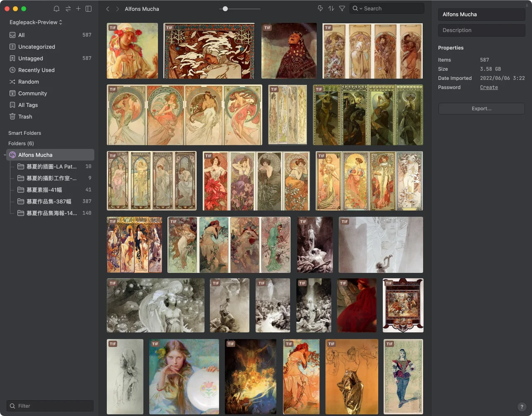Click the Smart Folders heading
Viewport: 532px width, 416px height.
pos(25,133)
